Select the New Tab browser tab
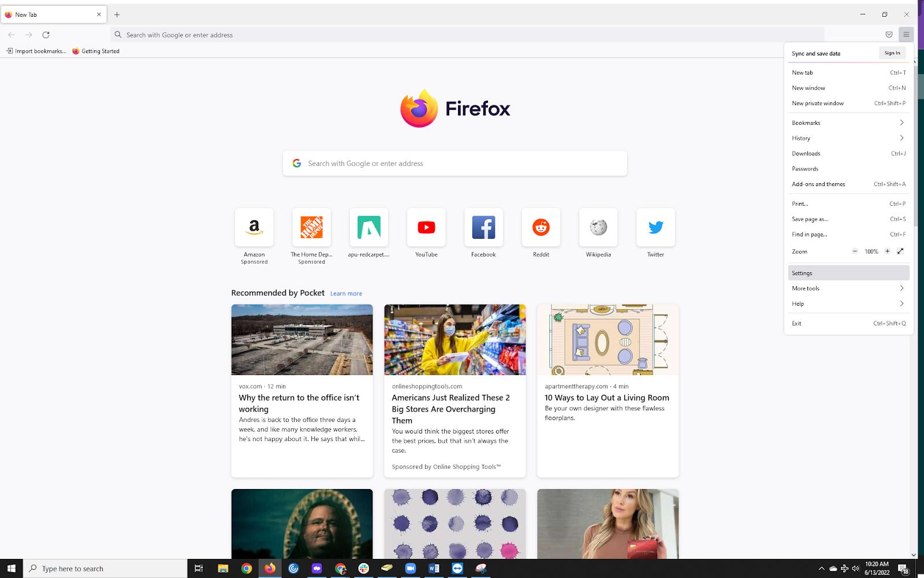This screenshot has width=924, height=578. click(x=54, y=14)
